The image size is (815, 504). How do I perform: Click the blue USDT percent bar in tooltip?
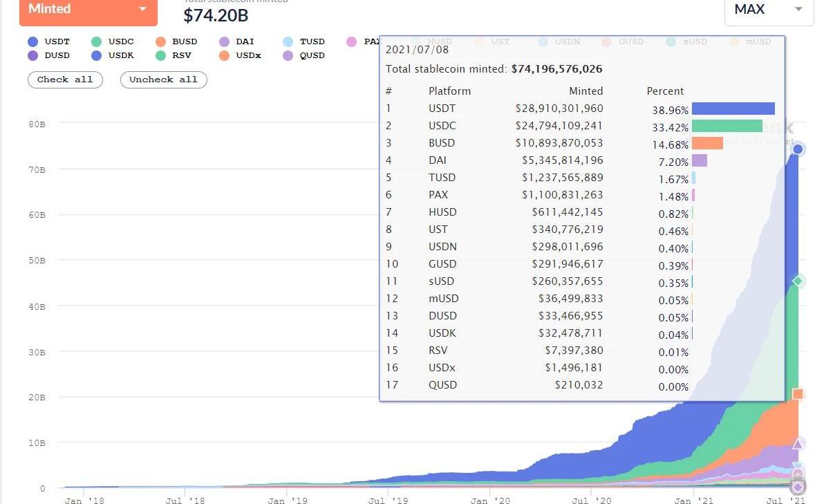pyautogui.click(x=733, y=109)
